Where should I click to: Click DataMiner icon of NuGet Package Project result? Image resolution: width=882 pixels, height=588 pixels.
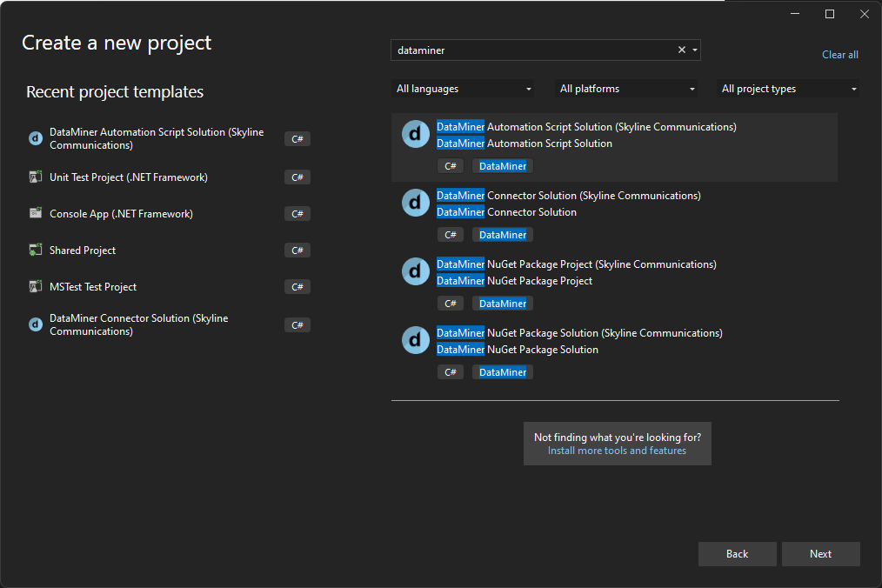tap(416, 271)
